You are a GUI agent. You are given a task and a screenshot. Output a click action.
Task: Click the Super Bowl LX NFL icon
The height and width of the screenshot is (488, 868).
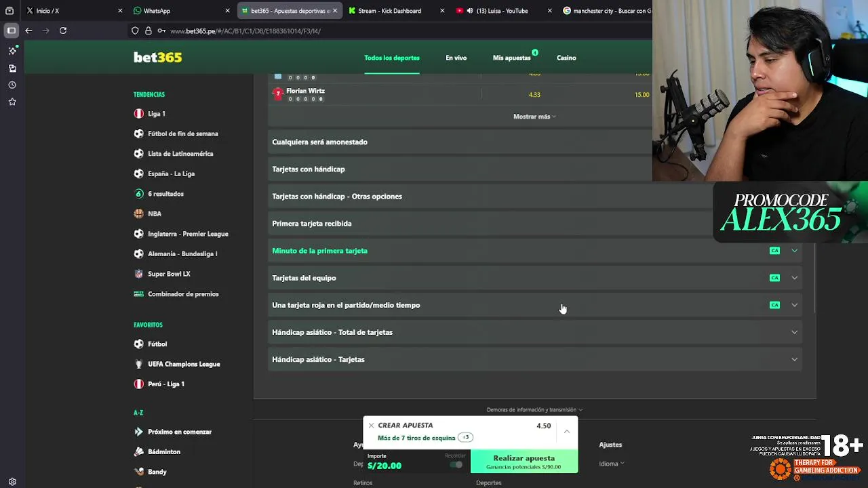click(x=139, y=274)
